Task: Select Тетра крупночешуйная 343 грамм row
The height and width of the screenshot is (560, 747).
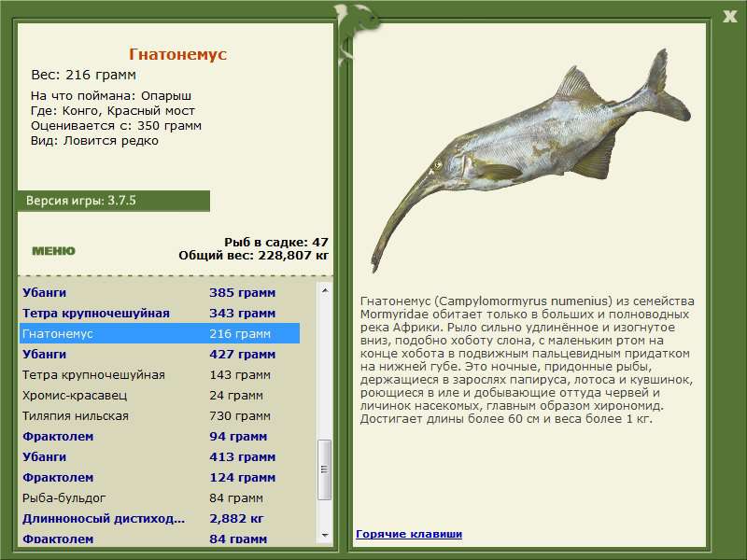Action: [160, 313]
